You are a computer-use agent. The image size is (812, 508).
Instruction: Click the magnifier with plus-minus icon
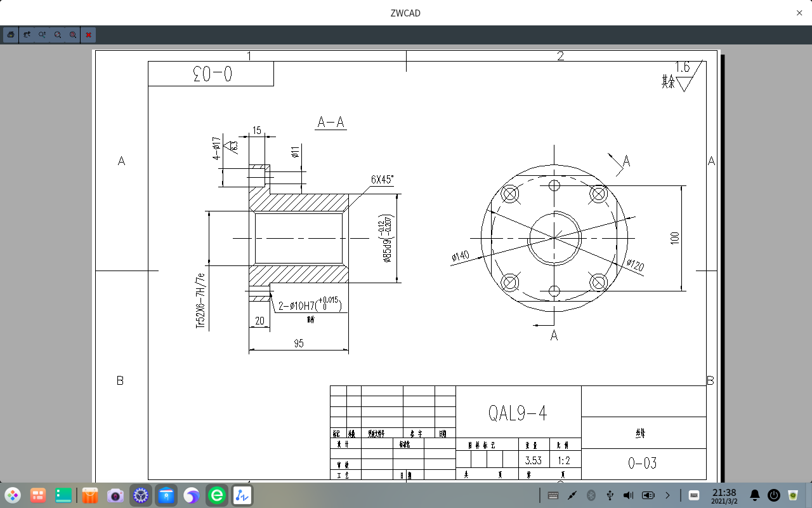42,35
